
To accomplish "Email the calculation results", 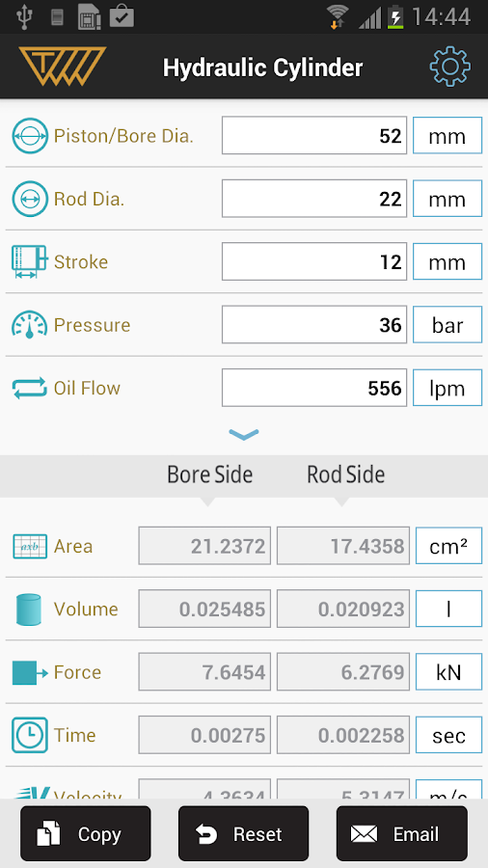I will pyautogui.click(x=402, y=833).
